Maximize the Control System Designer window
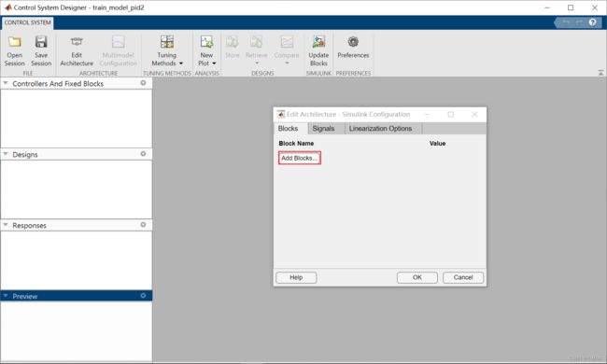 tap(571, 7)
